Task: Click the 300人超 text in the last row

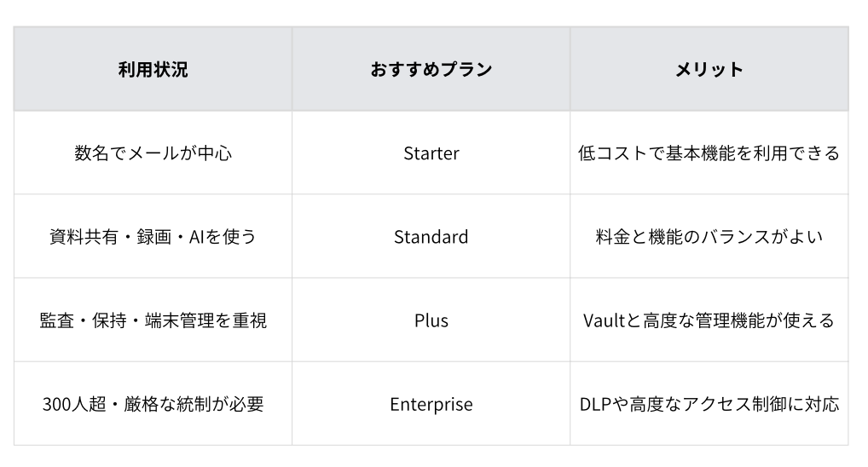Action: pos(74,405)
